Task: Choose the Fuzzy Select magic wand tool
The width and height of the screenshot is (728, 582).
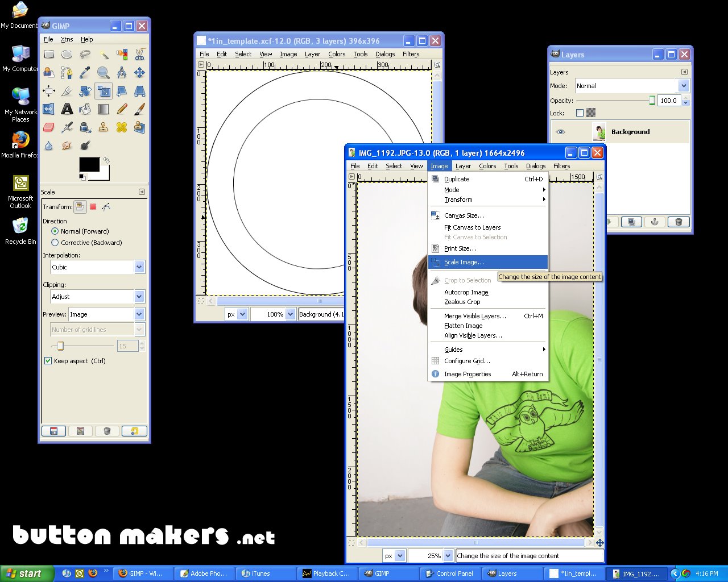Action: (x=104, y=55)
